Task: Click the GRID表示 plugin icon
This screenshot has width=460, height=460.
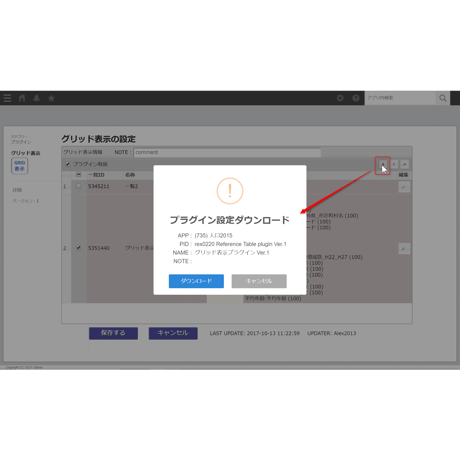Action: (20, 166)
